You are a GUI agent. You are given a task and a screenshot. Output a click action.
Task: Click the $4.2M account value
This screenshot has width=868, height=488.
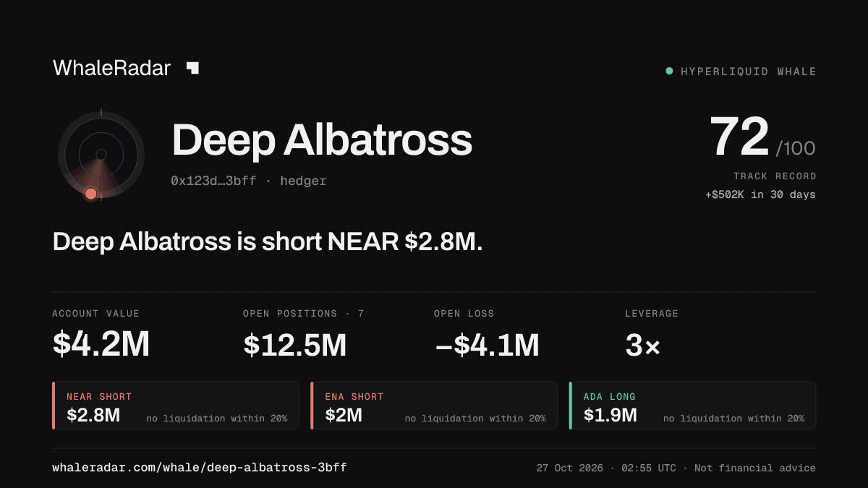(101, 345)
